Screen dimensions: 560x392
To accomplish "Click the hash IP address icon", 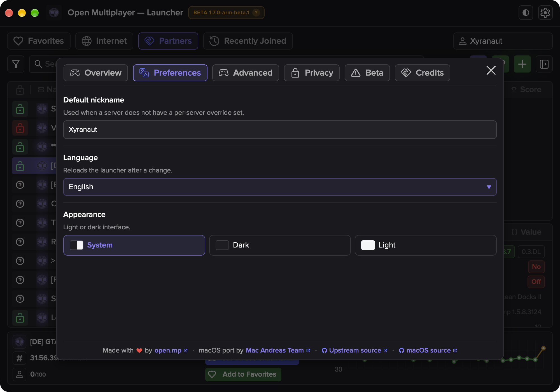I will 19,358.
